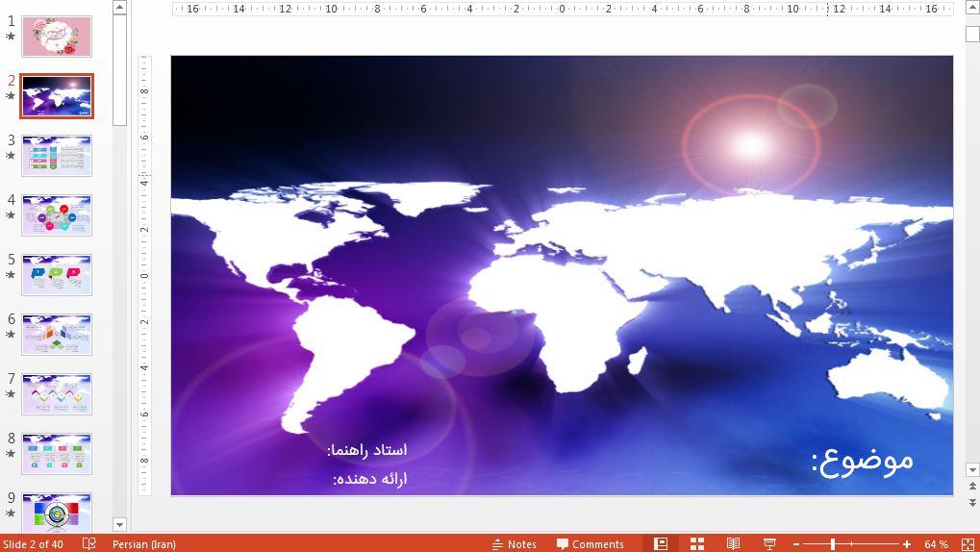This screenshot has height=552, width=980.
Task: Click animation star icon beside slide 9
Action: pos(11,514)
